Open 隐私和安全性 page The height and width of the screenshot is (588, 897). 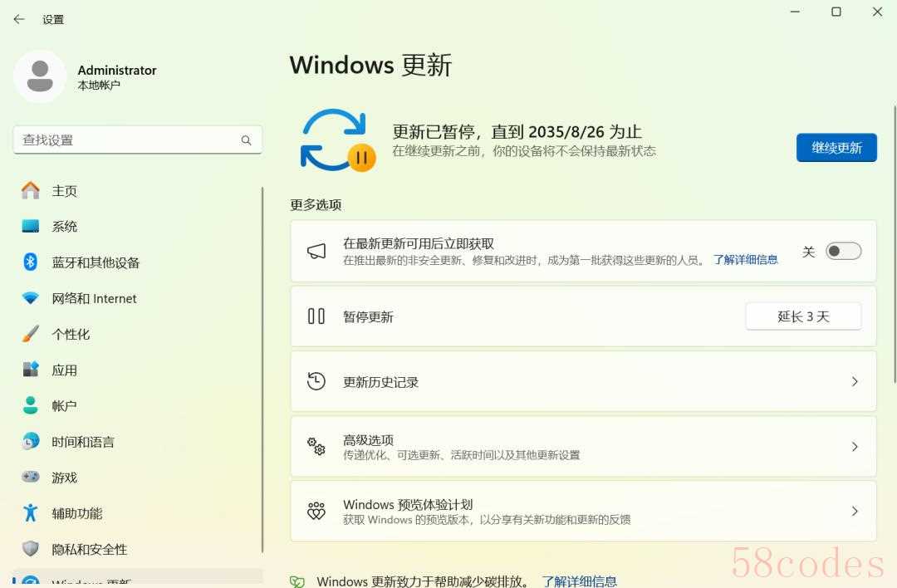pos(137,549)
